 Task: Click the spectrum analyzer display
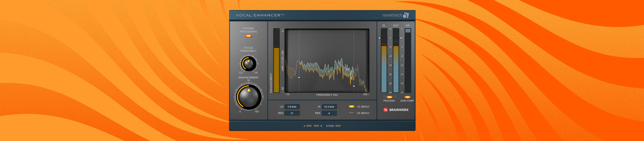point(327,60)
